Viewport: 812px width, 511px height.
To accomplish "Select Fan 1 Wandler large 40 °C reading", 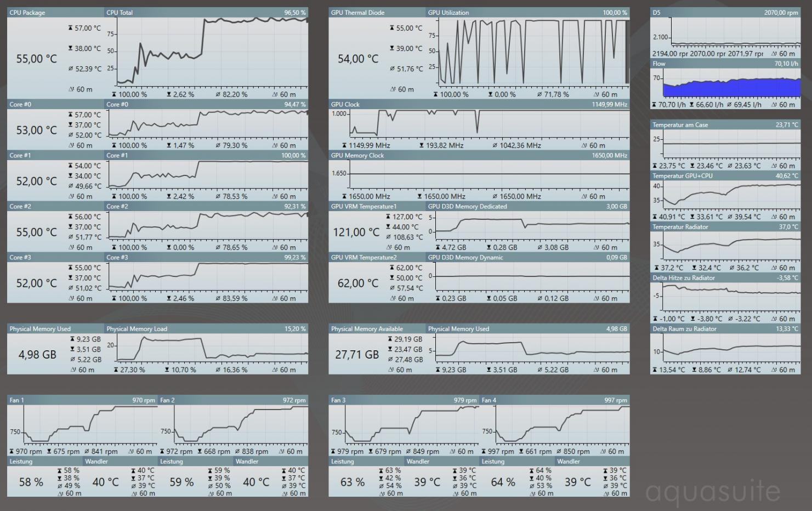I will tap(105, 482).
